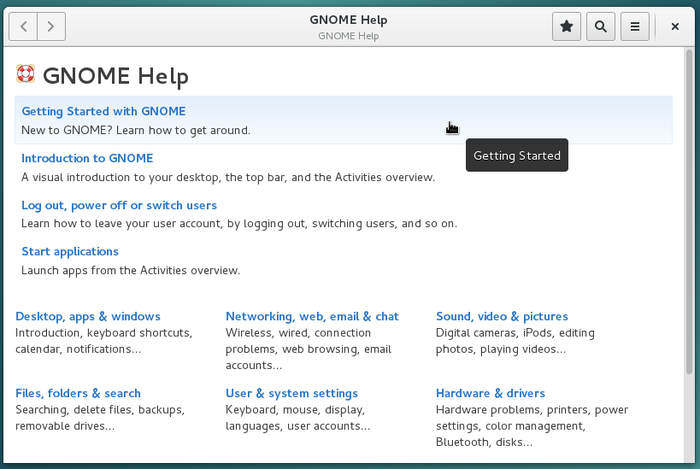The height and width of the screenshot is (469, 700).
Task: Click the GNOME Help title in header bar
Action: tap(348, 20)
